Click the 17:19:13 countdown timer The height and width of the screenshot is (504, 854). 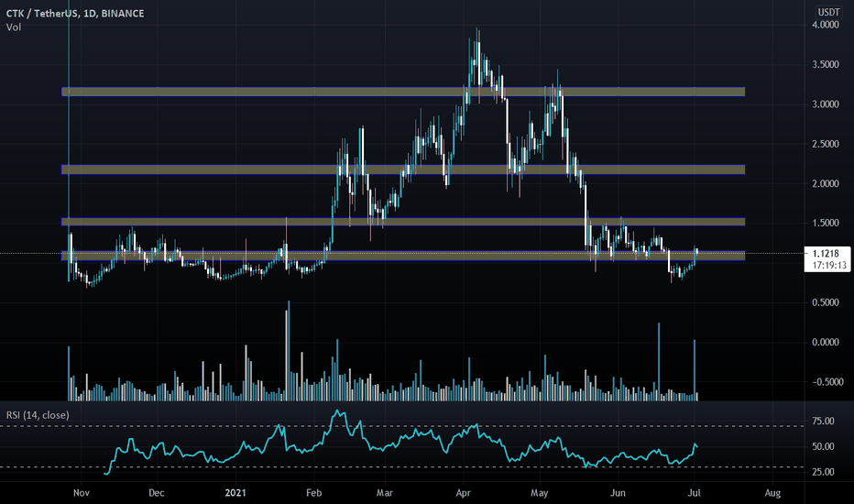pos(829,266)
